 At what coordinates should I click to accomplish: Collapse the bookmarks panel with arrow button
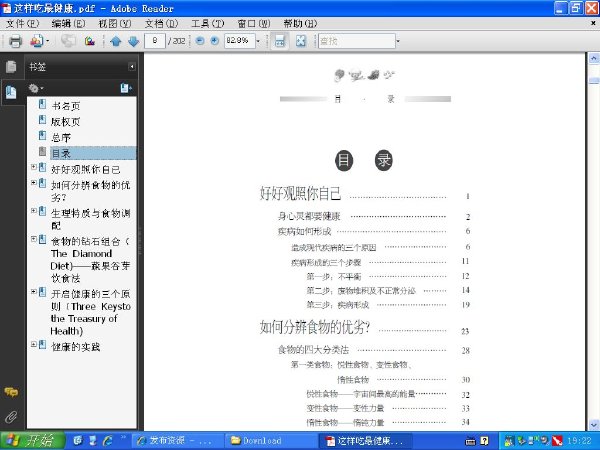click(x=132, y=67)
